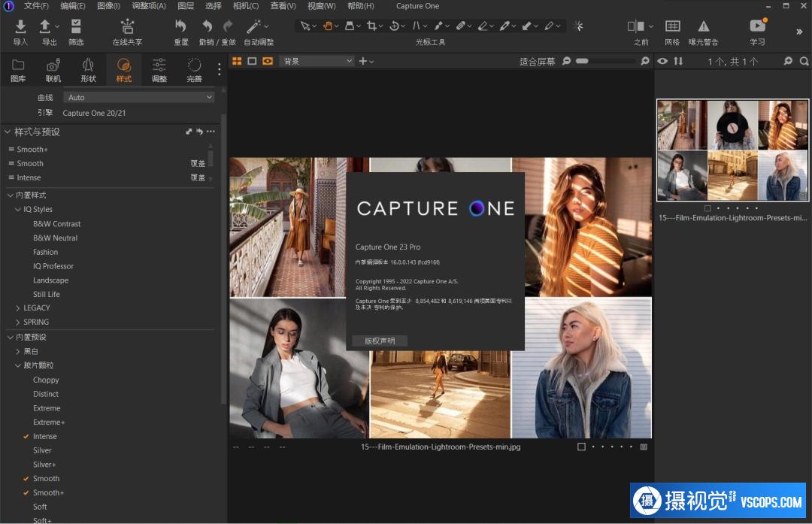Image resolution: width=812 pixels, height=524 pixels.
Task: Click the browser sort arrows icon
Action: tap(678, 61)
